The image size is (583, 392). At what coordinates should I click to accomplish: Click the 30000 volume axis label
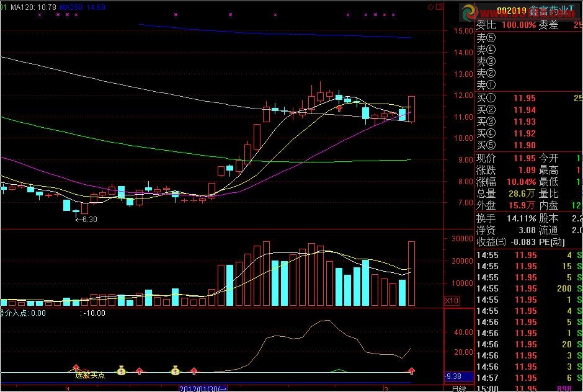coord(462,239)
